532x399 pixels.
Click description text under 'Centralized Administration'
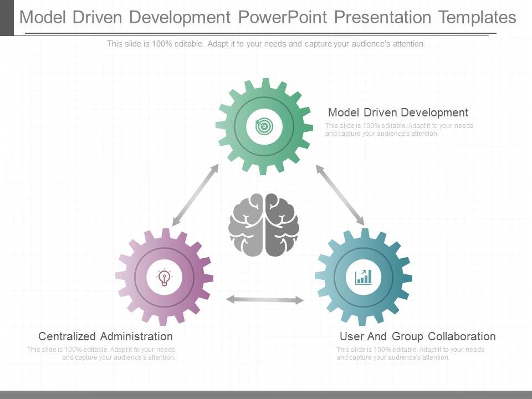(x=101, y=353)
